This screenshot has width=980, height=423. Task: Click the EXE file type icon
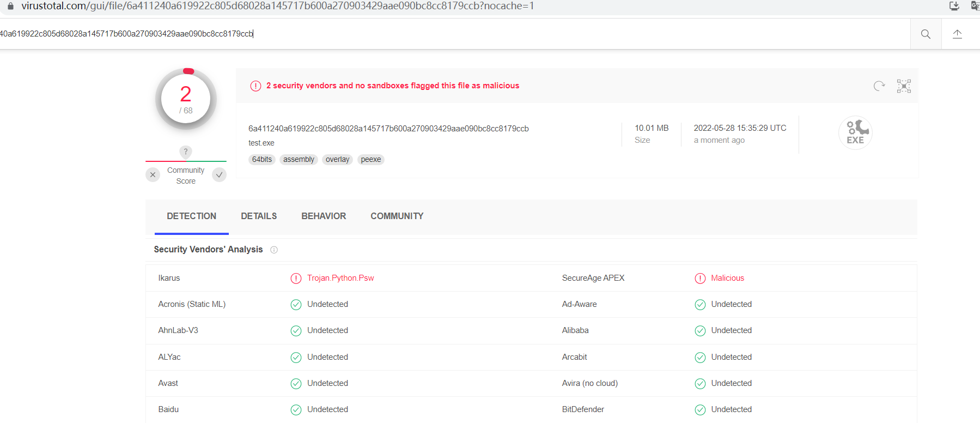[855, 132]
